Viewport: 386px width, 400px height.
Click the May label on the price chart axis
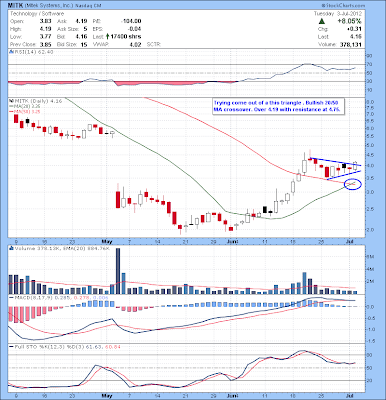[107, 241]
